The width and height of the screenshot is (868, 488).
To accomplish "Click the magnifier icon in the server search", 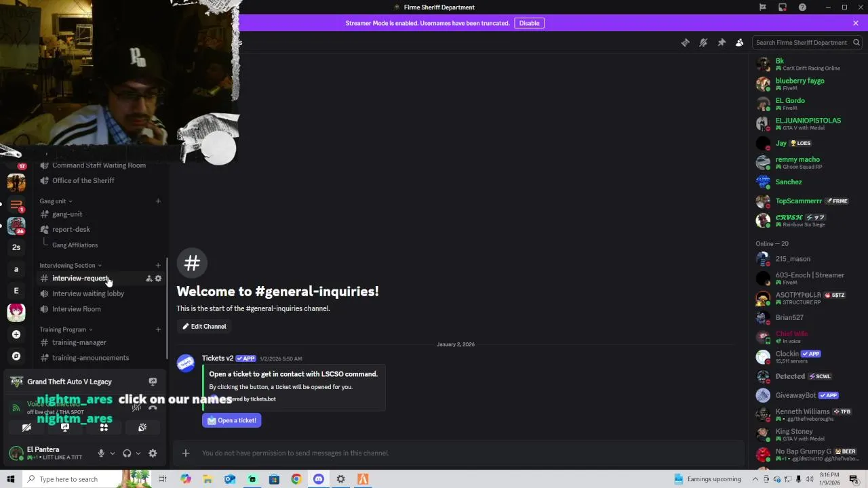I will pyautogui.click(x=856, y=42).
